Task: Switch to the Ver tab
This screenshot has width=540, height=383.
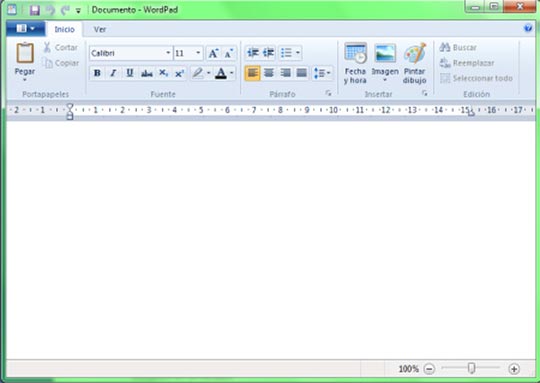Action: [100, 30]
